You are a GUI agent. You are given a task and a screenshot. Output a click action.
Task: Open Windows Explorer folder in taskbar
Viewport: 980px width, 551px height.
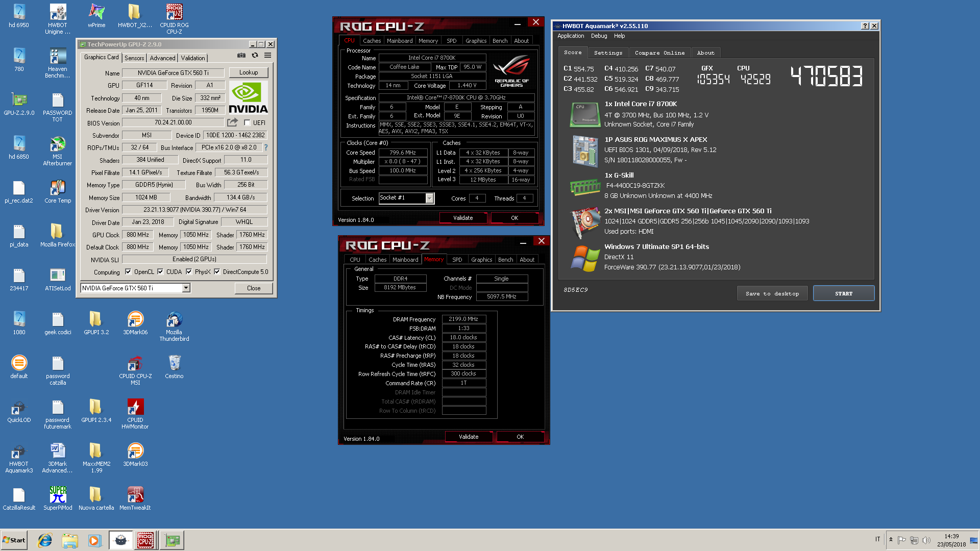tap(70, 540)
